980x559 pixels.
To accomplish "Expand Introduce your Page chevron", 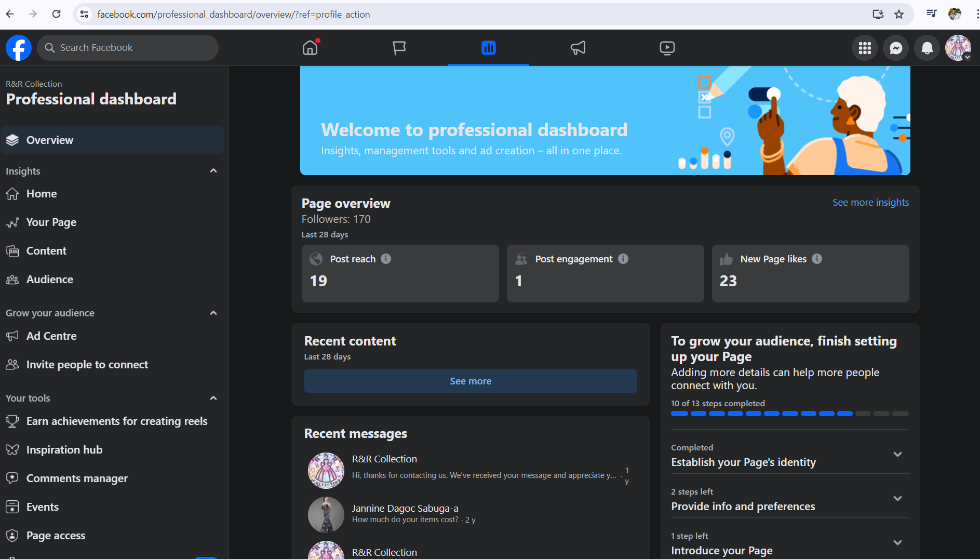I will (897, 543).
